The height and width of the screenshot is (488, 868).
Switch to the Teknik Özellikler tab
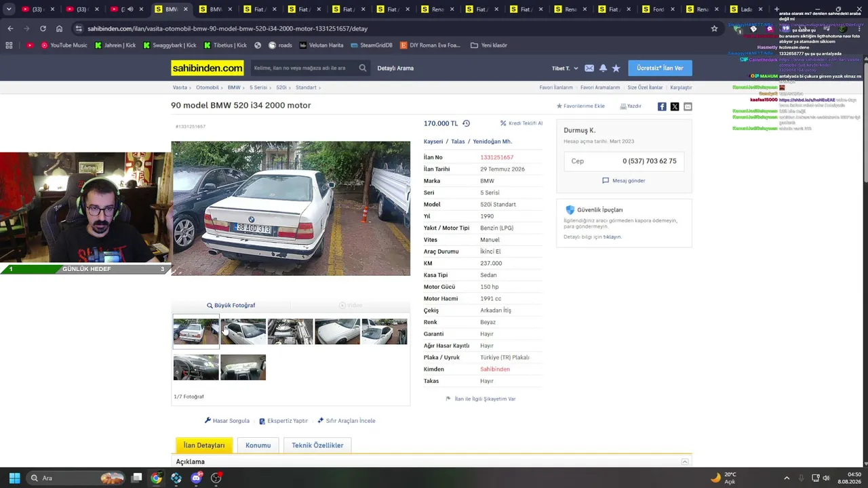317,445
